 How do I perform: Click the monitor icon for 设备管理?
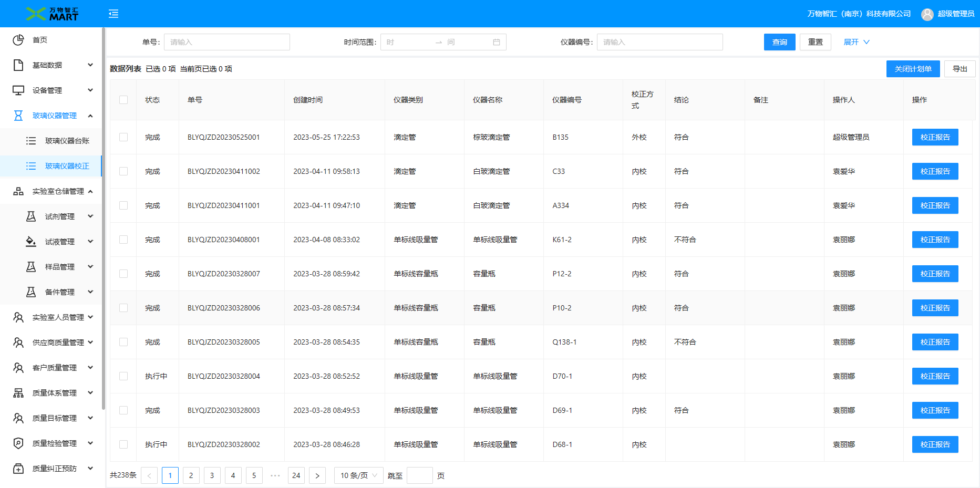[x=18, y=90]
